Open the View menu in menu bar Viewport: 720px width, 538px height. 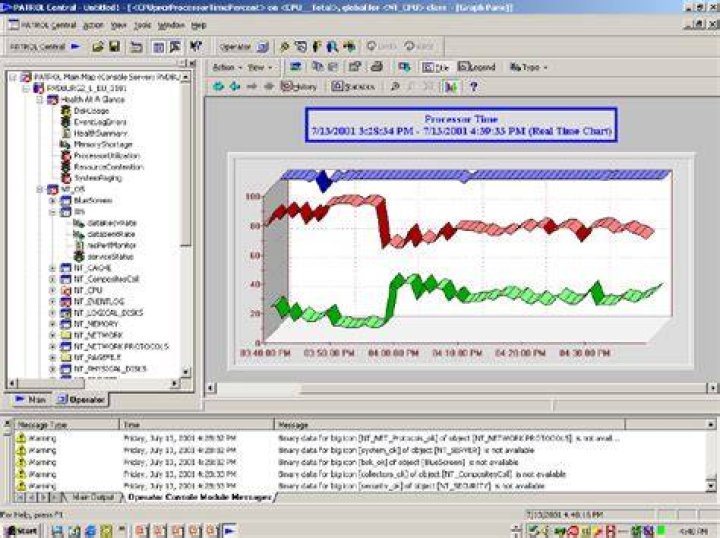click(118, 25)
